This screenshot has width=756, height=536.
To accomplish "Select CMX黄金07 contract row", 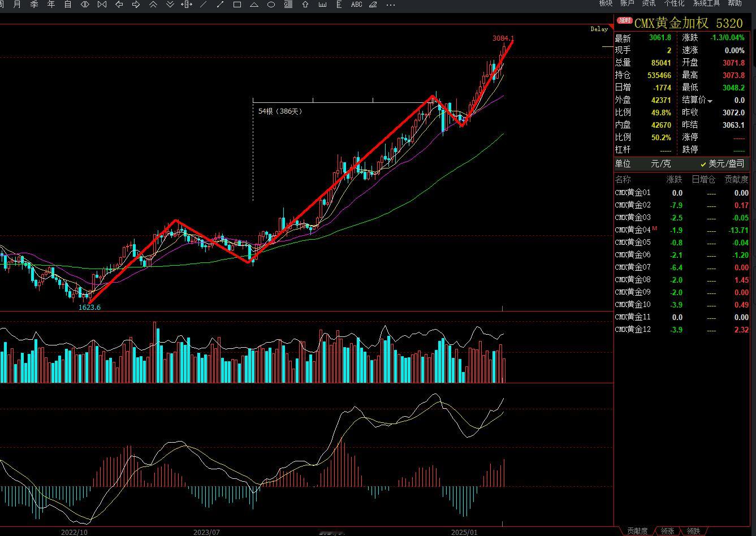I will coord(682,267).
